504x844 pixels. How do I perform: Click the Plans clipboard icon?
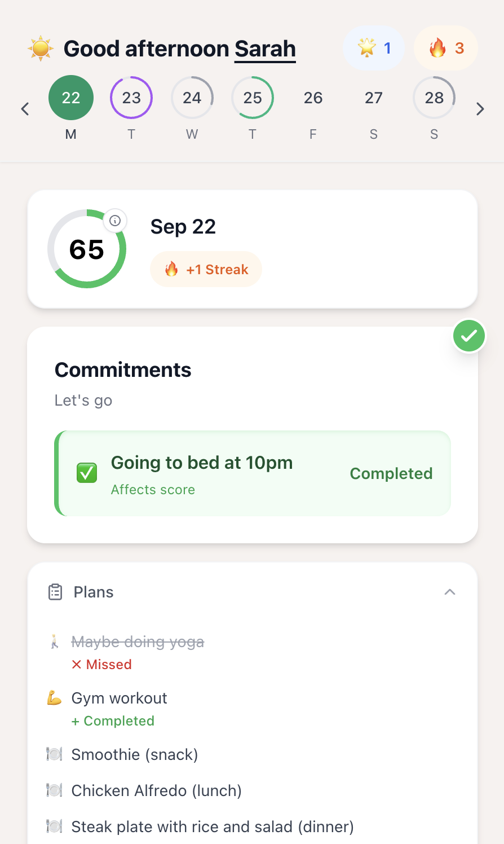coord(55,592)
